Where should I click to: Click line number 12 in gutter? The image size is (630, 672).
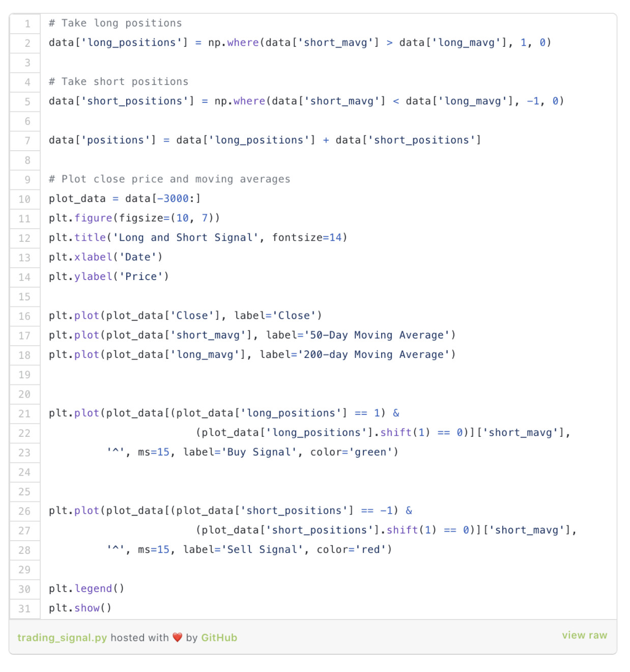[24, 238]
